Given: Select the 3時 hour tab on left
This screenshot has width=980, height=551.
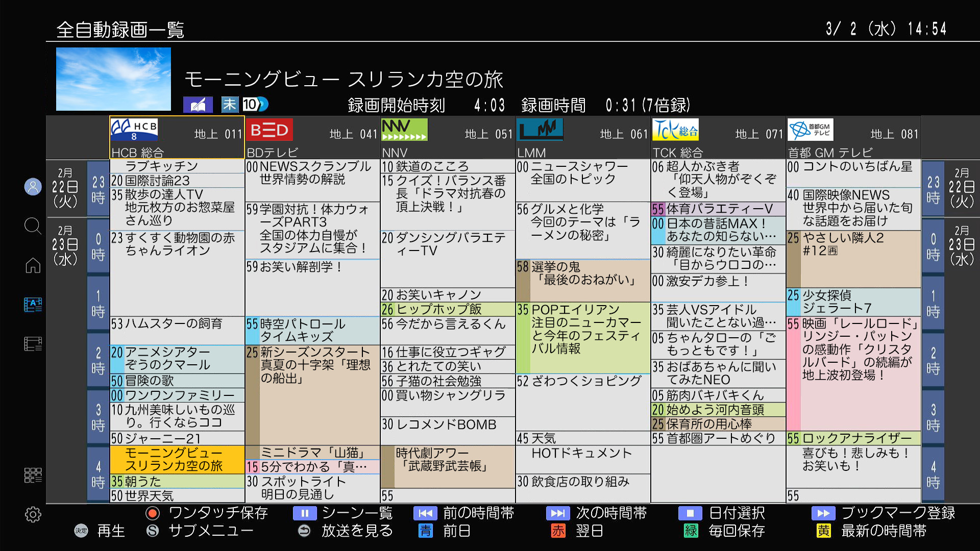Looking at the screenshot, I should coord(98,417).
